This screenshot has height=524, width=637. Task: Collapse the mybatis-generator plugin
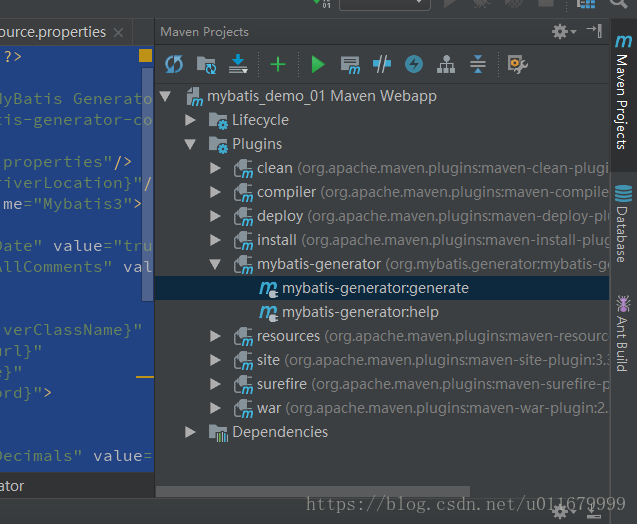pos(215,264)
